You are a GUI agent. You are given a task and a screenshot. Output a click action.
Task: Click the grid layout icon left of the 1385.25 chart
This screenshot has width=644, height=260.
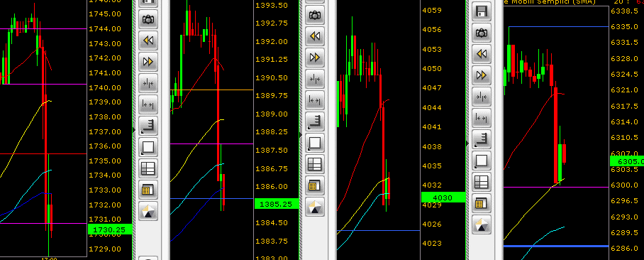[148, 168]
